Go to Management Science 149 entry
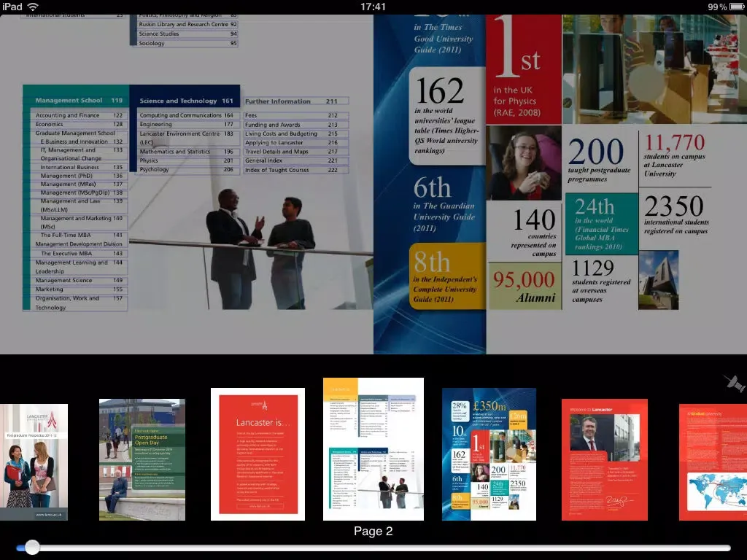The height and width of the screenshot is (560, 747). 79,281
